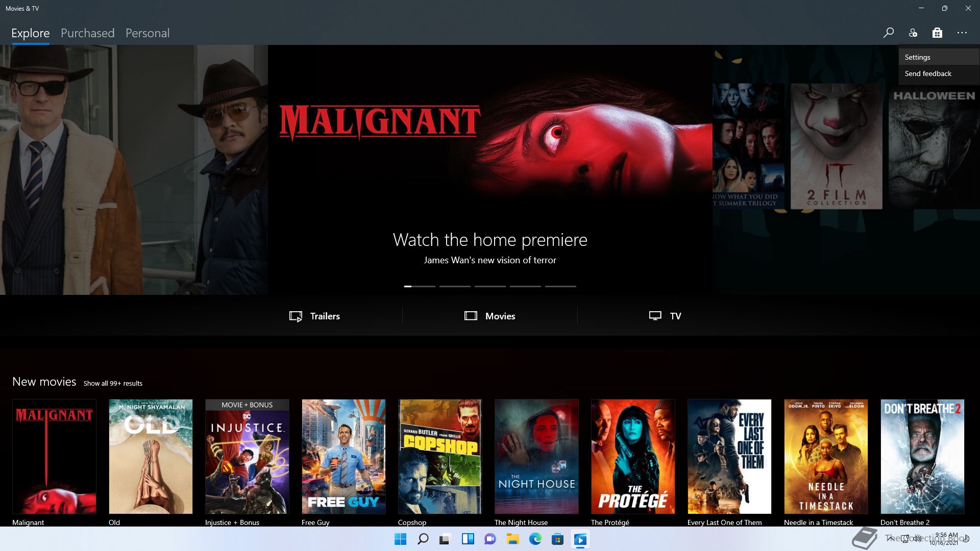Select the third carousel slide indicator
This screenshot has width=980, height=551.
tap(490, 286)
